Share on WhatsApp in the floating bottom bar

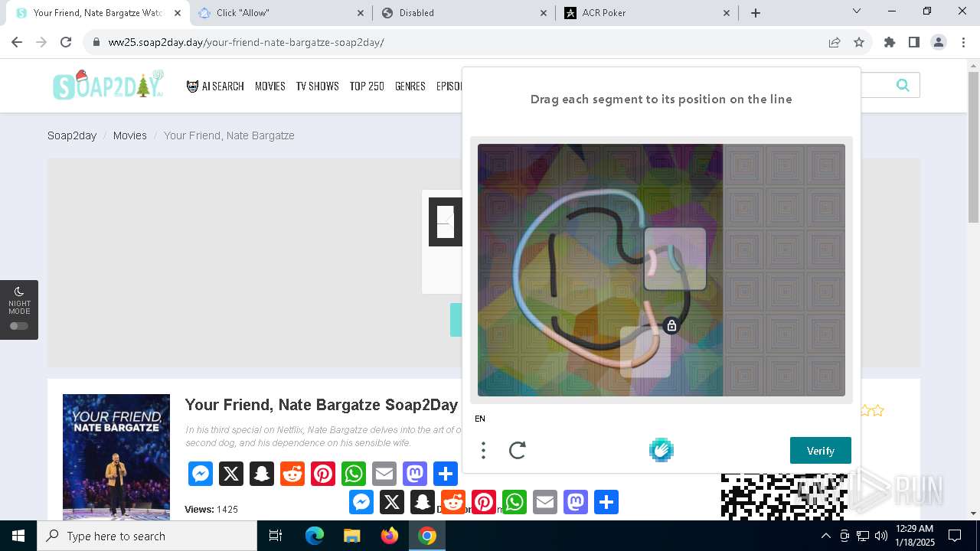click(x=514, y=502)
